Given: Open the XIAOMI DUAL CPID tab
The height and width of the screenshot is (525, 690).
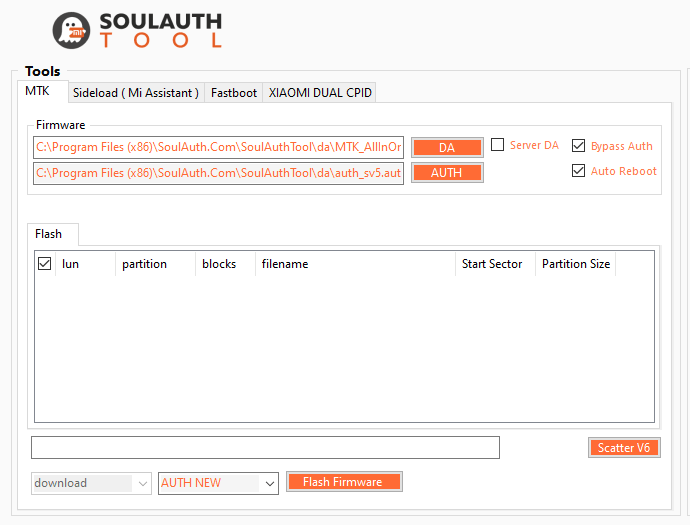Looking at the screenshot, I should (320, 92).
